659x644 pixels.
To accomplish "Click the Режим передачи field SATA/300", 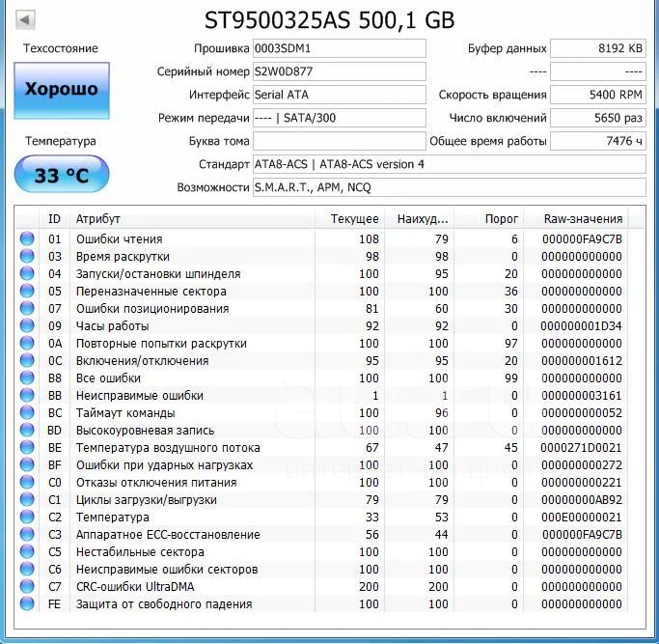I will (340, 118).
